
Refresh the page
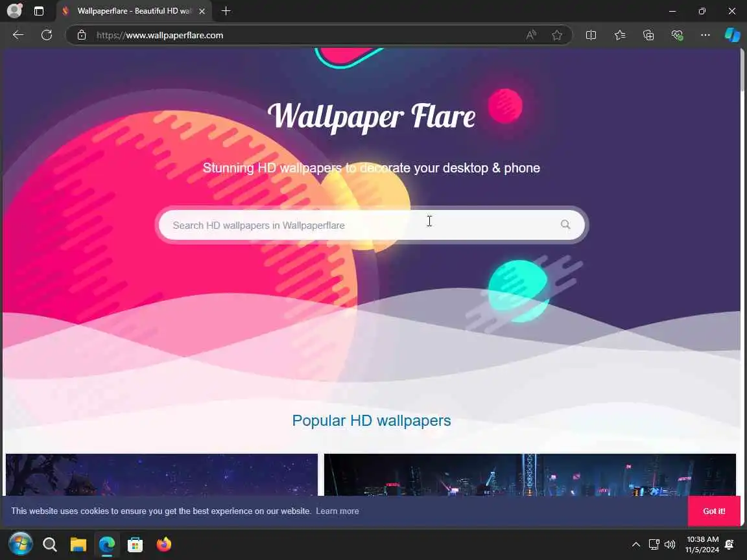pos(47,35)
